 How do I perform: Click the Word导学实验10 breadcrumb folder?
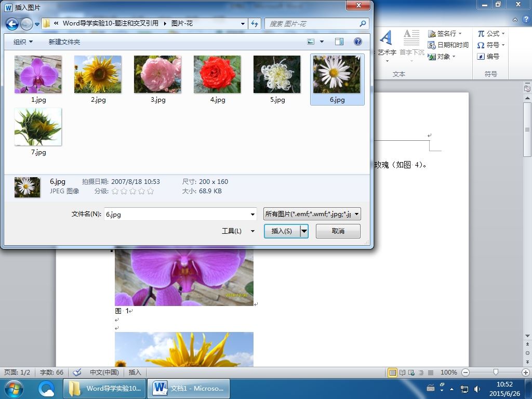pyautogui.click(x=111, y=23)
